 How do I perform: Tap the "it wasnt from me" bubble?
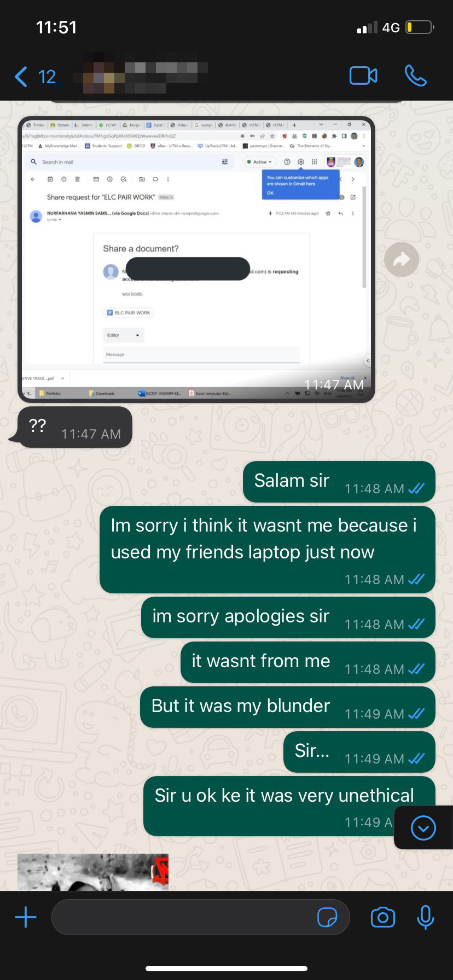click(x=308, y=662)
